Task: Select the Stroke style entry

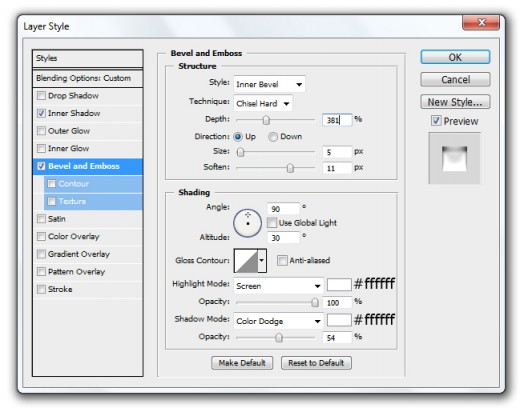Action: pos(60,289)
